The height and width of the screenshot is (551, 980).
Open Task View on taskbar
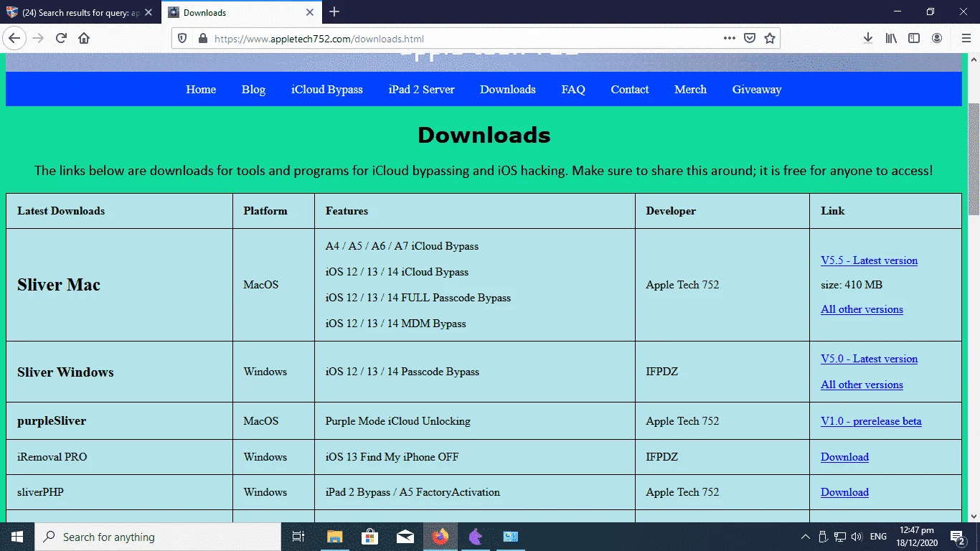click(299, 537)
